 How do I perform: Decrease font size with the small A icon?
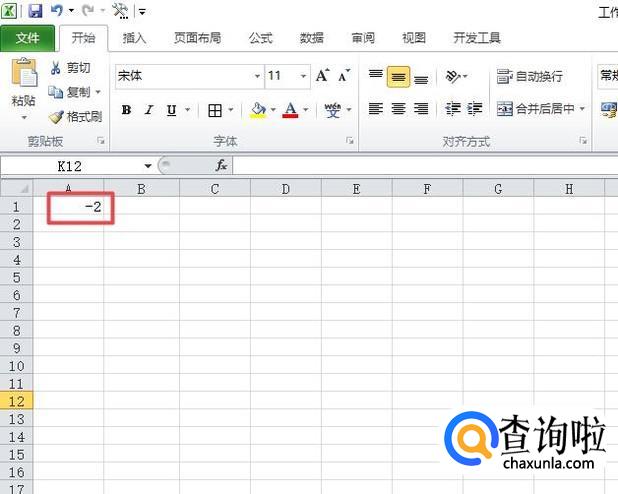344,75
